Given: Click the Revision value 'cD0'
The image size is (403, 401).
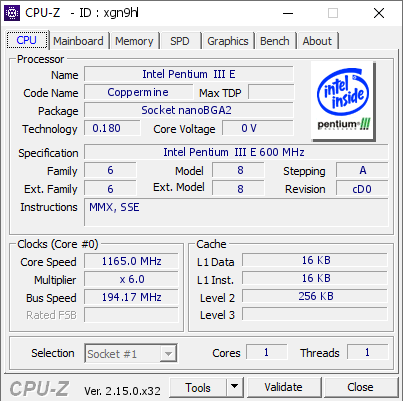Looking at the screenshot, I should [362, 188].
